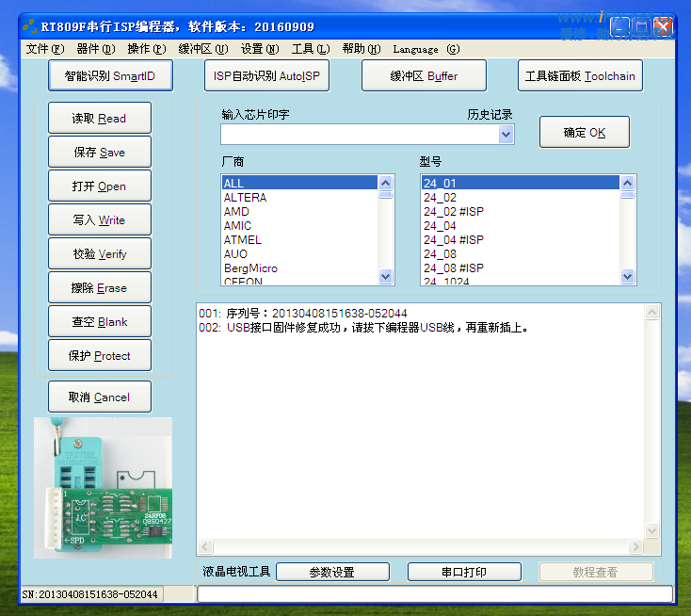Click the SN status bar entry
Viewport: 691px width, 616px height.
(91, 594)
